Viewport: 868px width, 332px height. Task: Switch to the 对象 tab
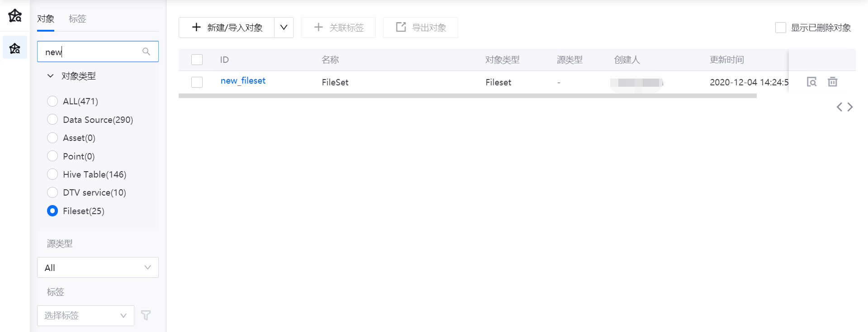pyautogui.click(x=46, y=19)
